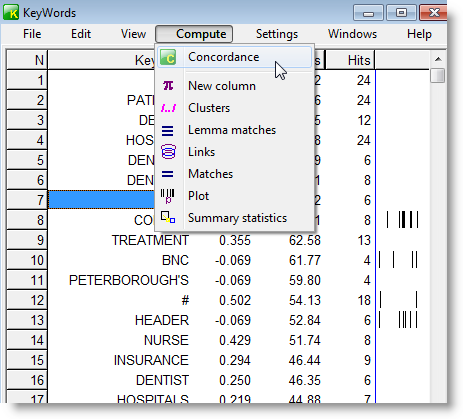Click the NURSE keyword cell
463x419 pixels.
click(x=166, y=340)
